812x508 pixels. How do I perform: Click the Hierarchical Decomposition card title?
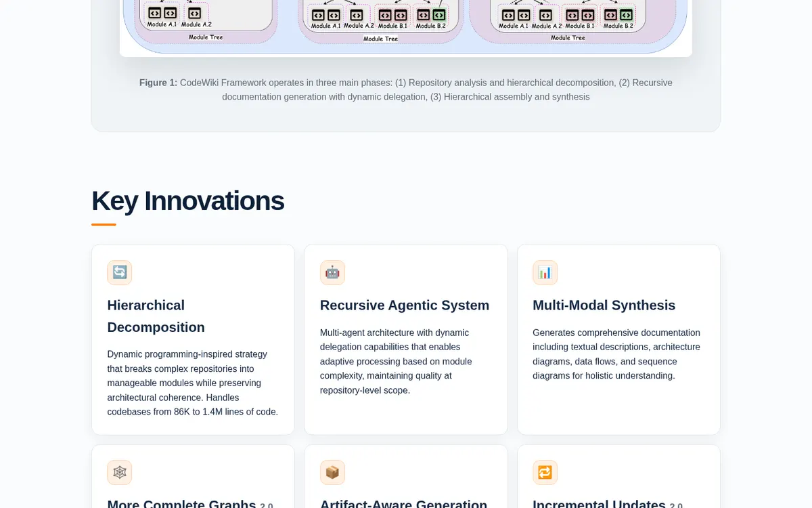156,316
